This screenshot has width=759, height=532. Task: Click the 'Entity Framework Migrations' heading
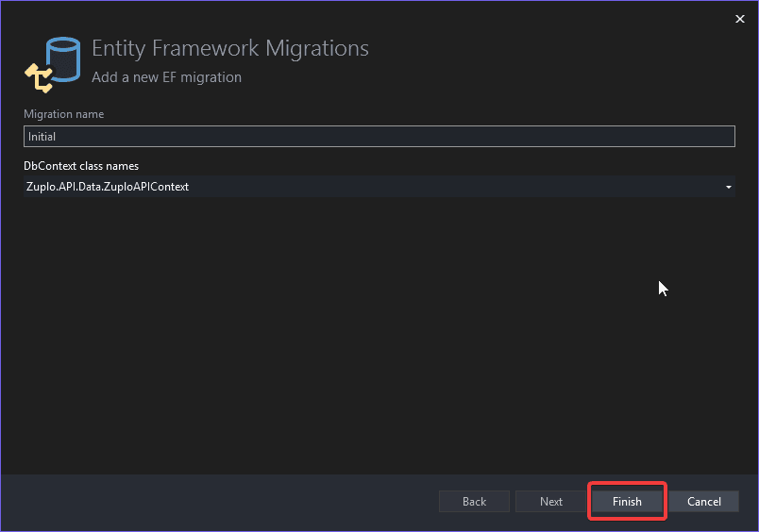coord(230,49)
